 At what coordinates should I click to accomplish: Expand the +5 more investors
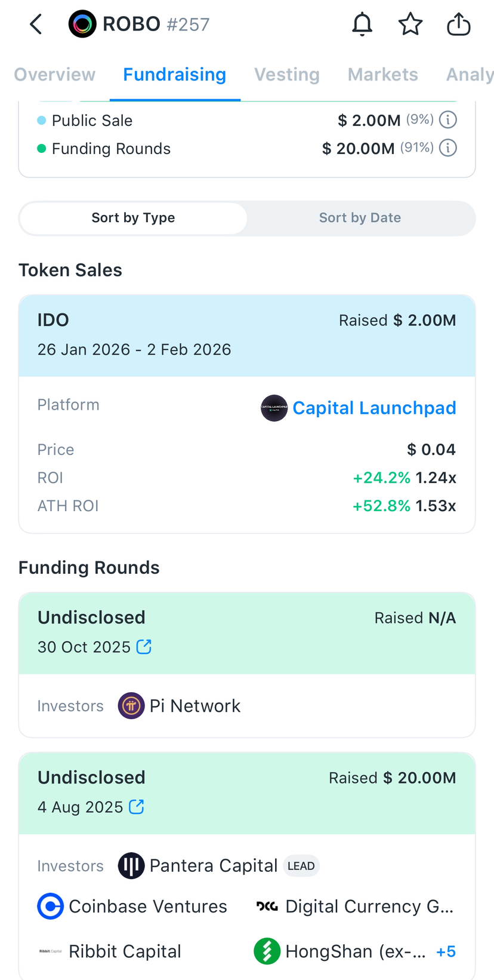[446, 951]
